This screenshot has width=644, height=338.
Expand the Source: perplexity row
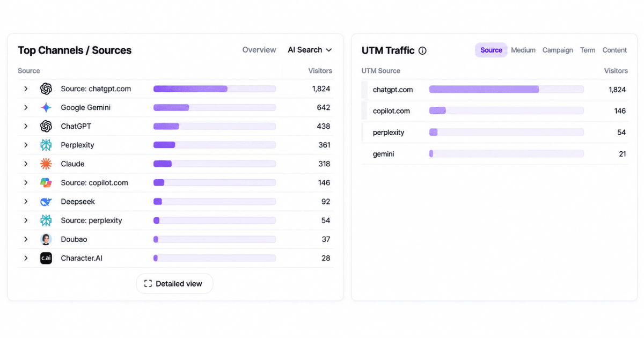point(25,221)
